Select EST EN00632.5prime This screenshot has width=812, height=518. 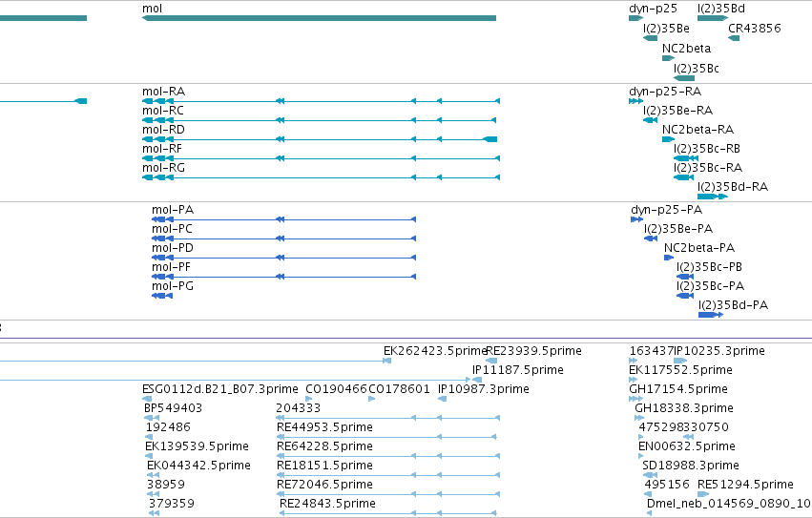pos(640,456)
